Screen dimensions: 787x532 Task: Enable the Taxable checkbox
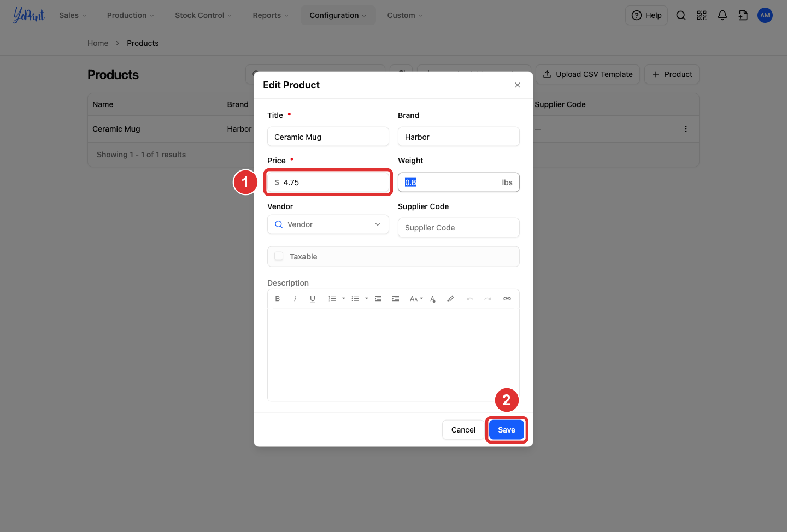pos(279,257)
